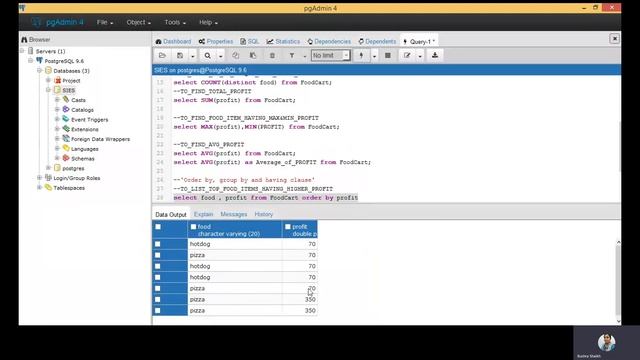The image size is (640, 360).
Task: Expand the Schemas tree node
Action: (57, 158)
